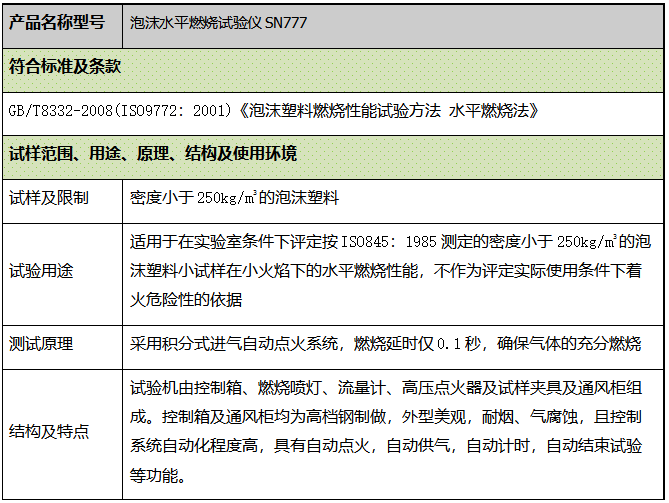Select the 密度小于 250kg/m³的泡沫塑料 cell
Image resolution: width=669 pixels, height=503 pixels.
pyautogui.click(x=235, y=197)
